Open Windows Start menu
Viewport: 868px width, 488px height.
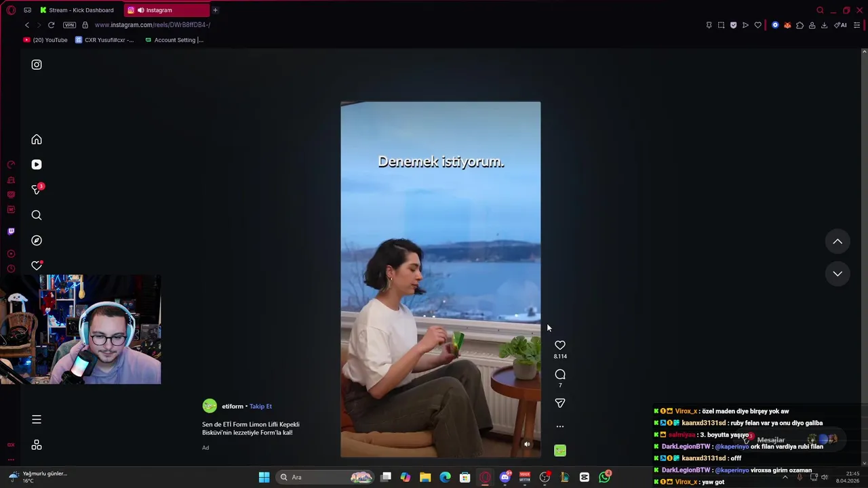pyautogui.click(x=264, y=477)
